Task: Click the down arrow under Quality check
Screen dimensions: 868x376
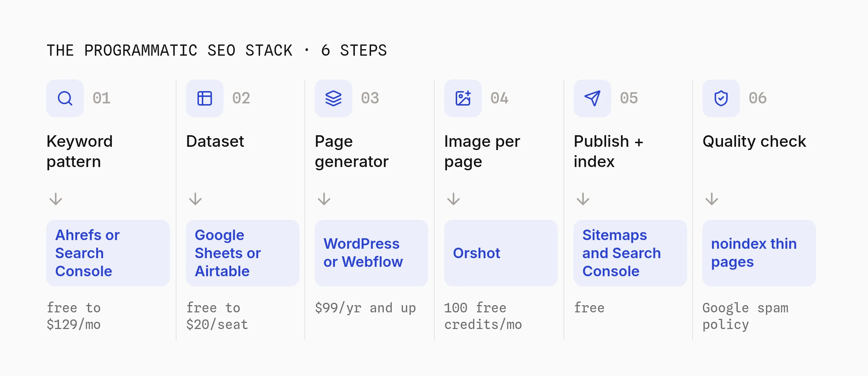Action: point(712,199)
